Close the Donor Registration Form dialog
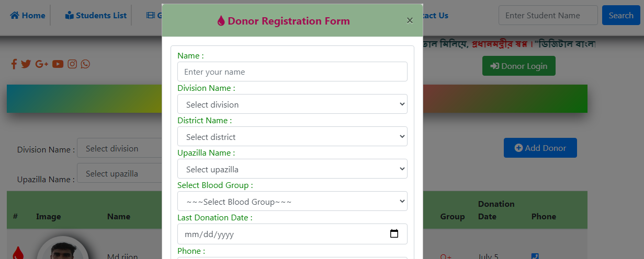Viewport: 644px width, 259px height. coord(410,20)
